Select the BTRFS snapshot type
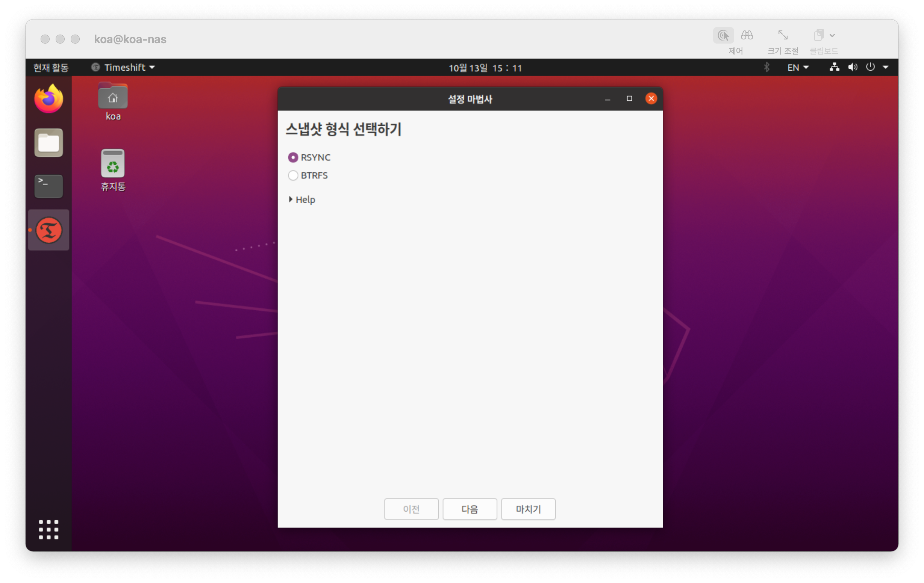Screen dimensions: 924x583 point(293,176)
